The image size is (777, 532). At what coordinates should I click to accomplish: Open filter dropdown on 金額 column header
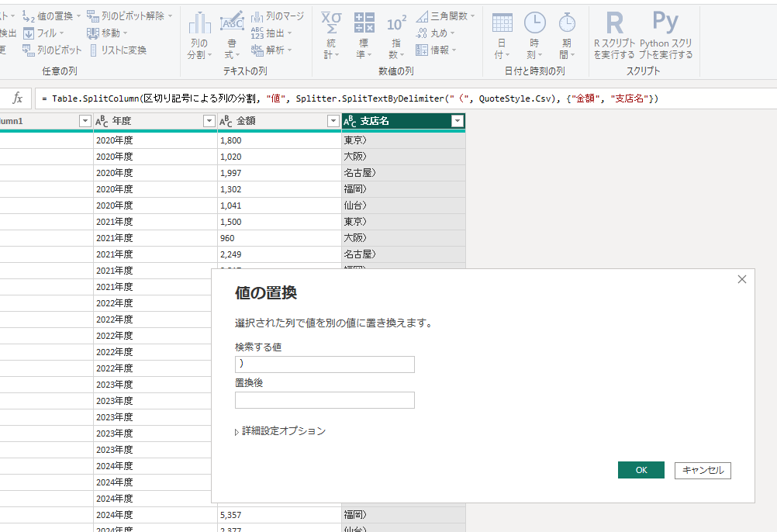333,121
